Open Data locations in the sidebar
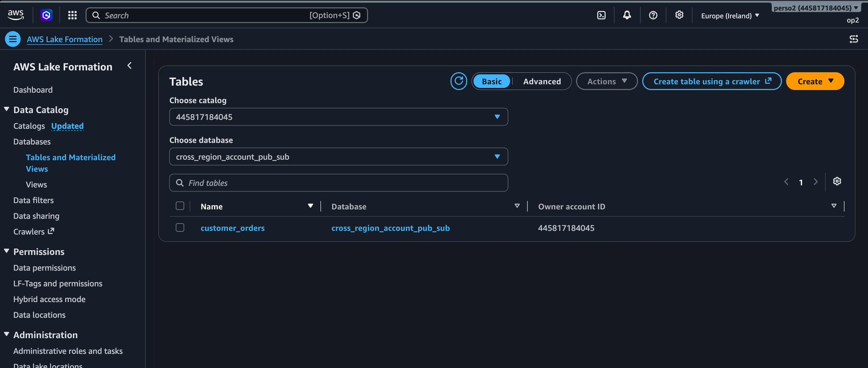The height and width of the screenshot is (368, 868). click(40, 315)
